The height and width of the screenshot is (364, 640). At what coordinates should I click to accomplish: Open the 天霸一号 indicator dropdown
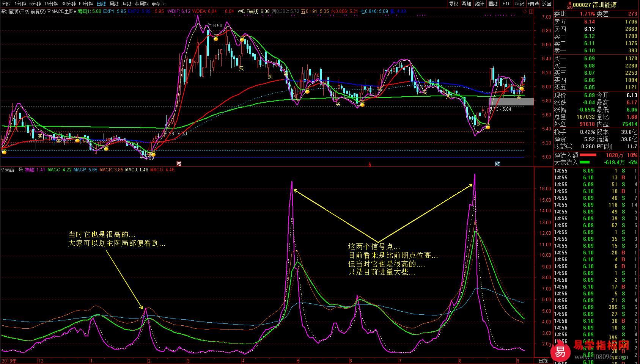click(x=2, y=170)
